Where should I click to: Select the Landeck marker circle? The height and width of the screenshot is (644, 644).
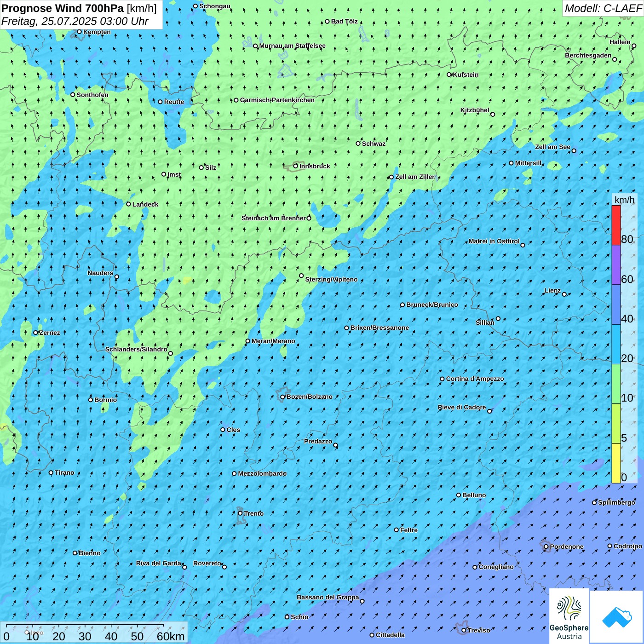(x=129, y=204)
